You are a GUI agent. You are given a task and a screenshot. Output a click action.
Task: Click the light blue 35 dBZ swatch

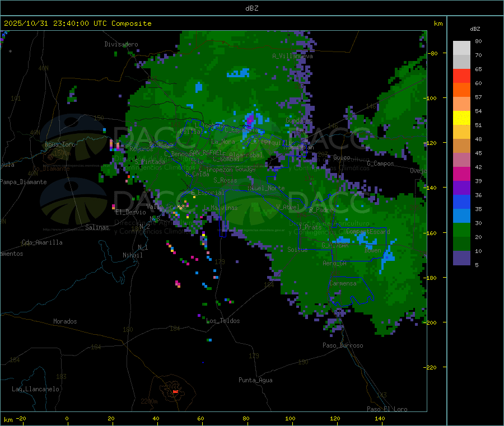[461, 216]
